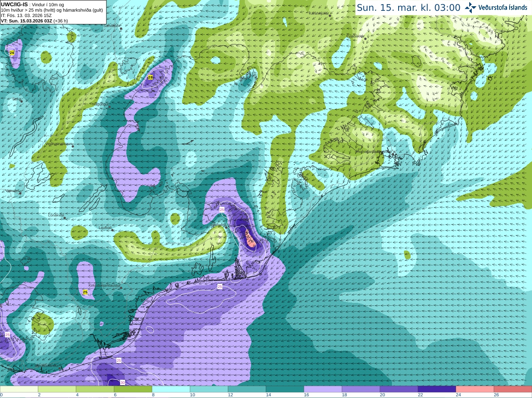The width and height of the screenshot is (532, 398).
Task: Click the 'UWC/IG-IS' model name
Action: click(x=14, y=5)
